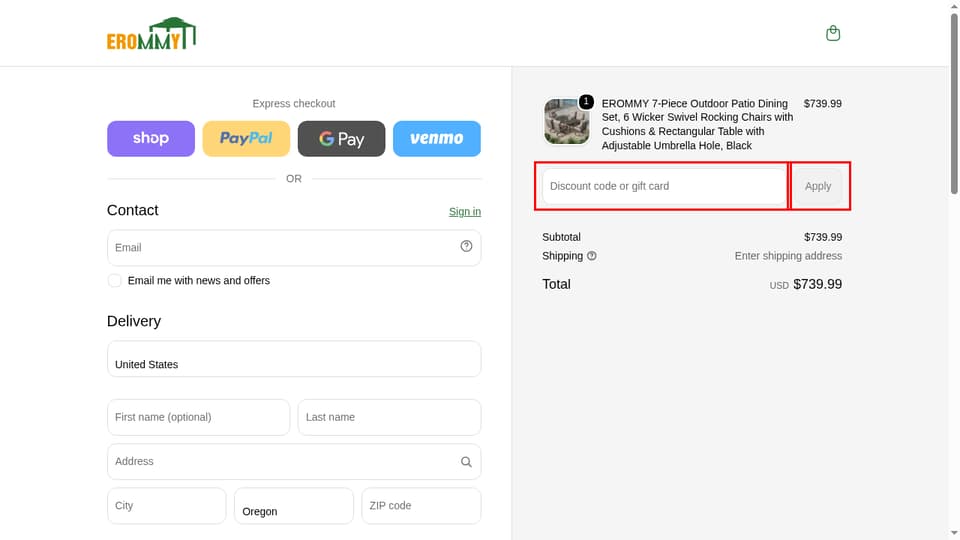This screenshot has height=540, width=960.
Task: Click the Delivery heading
Action: (134, 321)
